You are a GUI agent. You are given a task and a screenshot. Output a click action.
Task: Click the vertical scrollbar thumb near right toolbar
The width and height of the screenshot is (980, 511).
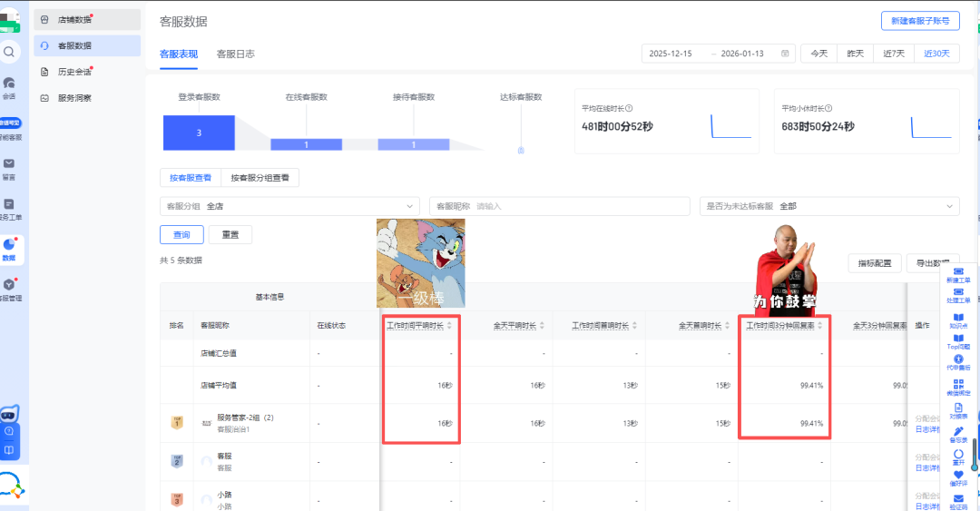tap(975, 454)
